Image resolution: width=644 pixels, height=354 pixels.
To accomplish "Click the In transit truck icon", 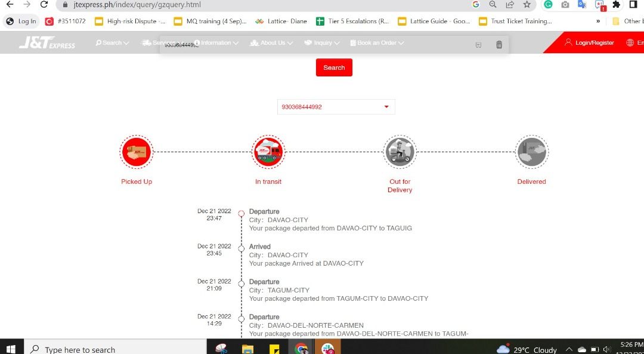I will click(268, 152).
